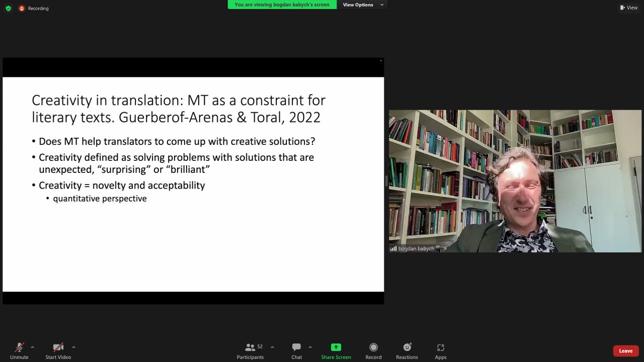The image size is (644, 362).
Task: Open the Chat panel icon
Action: (x=296, y=347)
